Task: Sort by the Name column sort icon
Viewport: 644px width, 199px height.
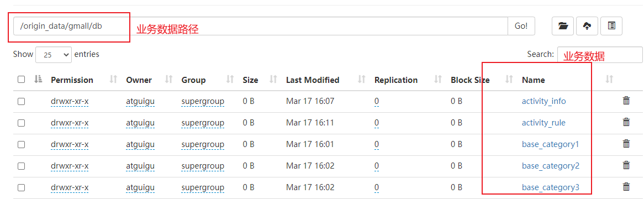Action: click(x=610, y=80)
